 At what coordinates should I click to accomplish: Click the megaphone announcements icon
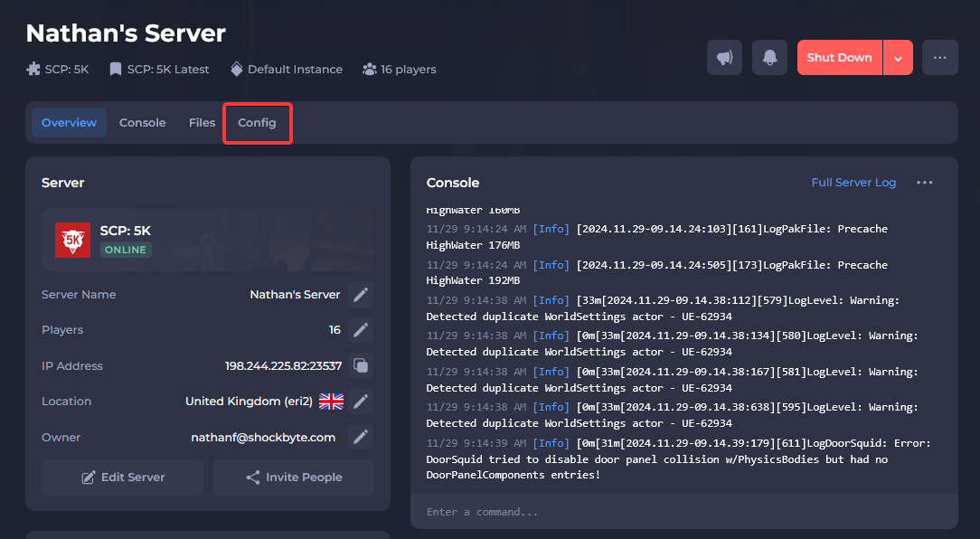coord(724,58)
